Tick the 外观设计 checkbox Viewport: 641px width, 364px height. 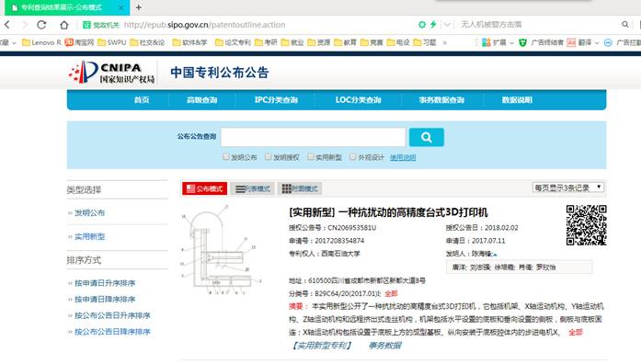(x=353, y=157)
